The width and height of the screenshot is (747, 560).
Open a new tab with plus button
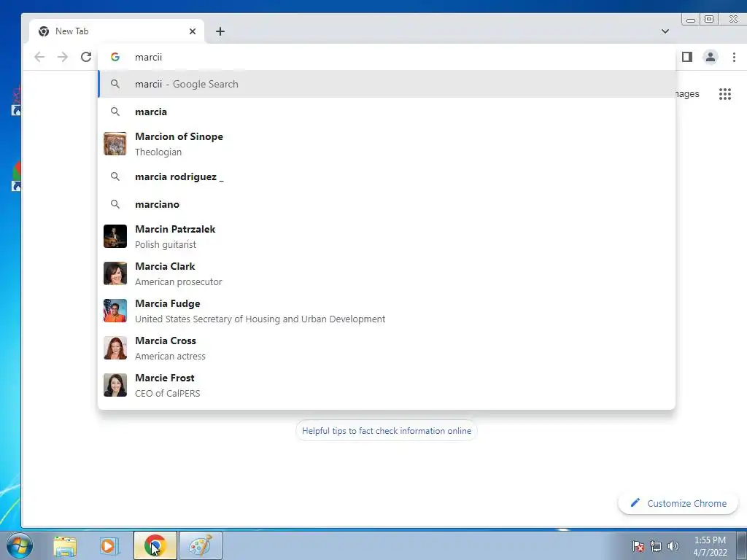[x=220, y=31]
